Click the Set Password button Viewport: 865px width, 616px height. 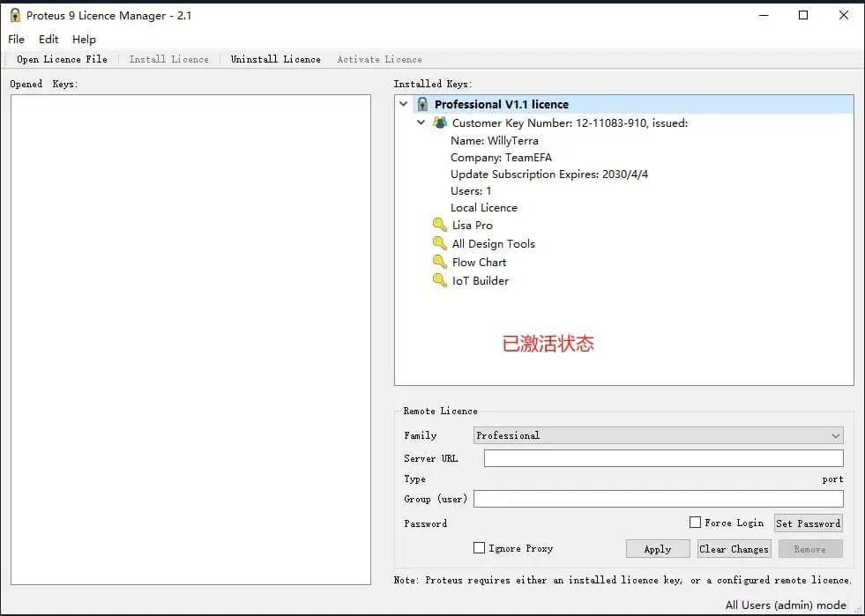[x=809, y=523]
